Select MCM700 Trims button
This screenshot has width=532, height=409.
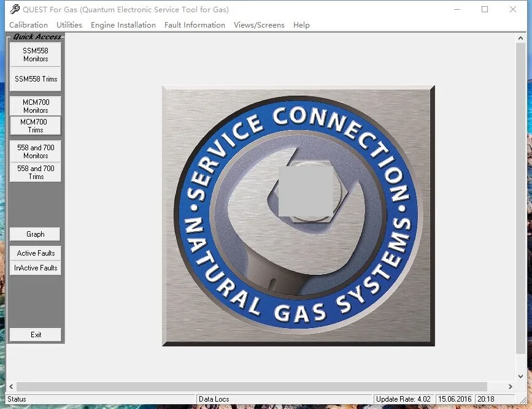coord(36,126)
